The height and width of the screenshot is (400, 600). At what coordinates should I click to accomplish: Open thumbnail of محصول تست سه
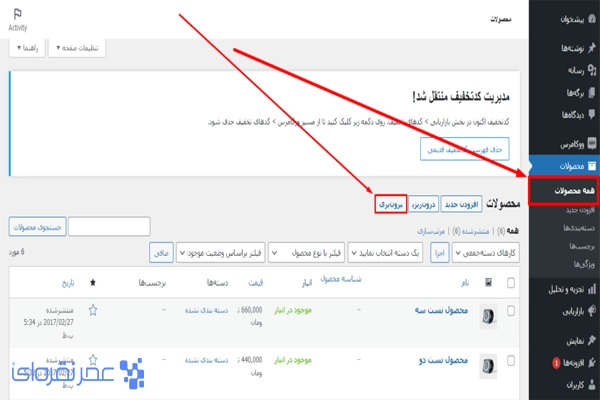(488, 316)
